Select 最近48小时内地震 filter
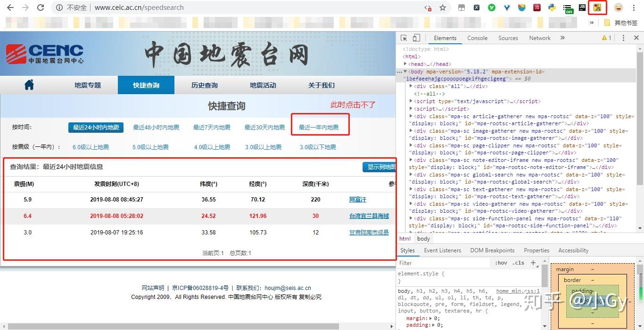The height and width of the screenshot is (330, 644). click(x=156, y=128)
